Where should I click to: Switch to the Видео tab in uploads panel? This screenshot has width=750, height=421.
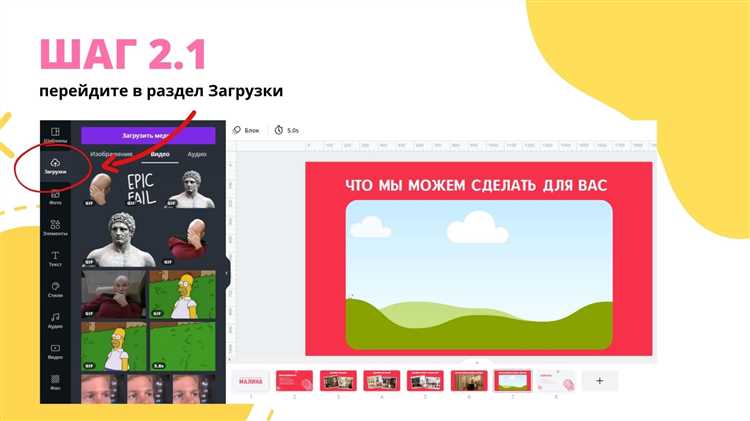(160, 155)
